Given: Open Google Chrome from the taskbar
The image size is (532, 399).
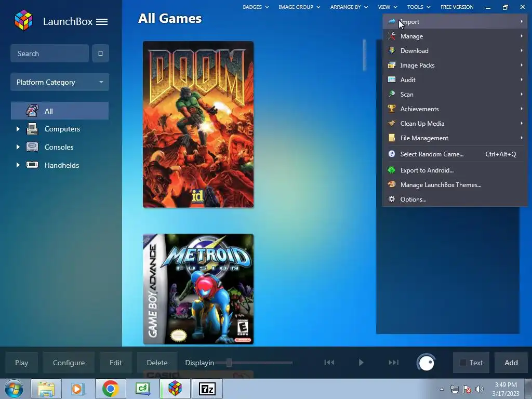Looking at the screenshot, I should pyautogui.click(x=110, y=389).
